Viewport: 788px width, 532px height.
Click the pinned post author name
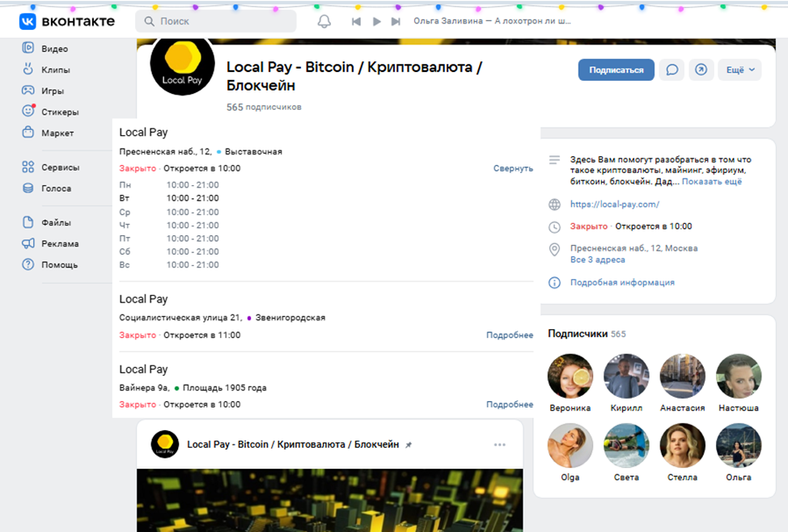click(293, 445)
